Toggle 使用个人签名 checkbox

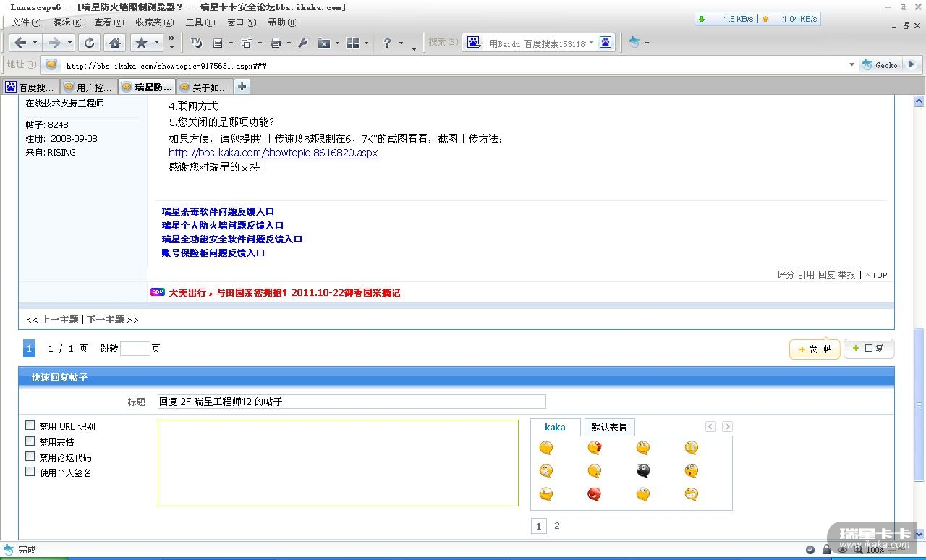30,471
